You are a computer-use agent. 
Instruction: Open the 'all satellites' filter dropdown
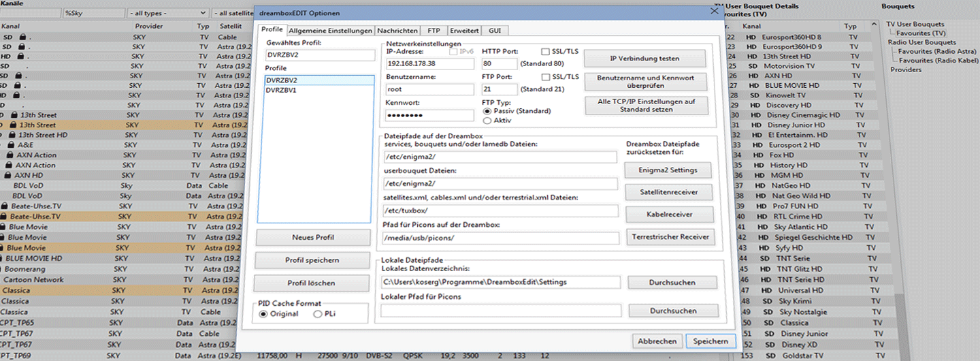[x=233, y=13]
